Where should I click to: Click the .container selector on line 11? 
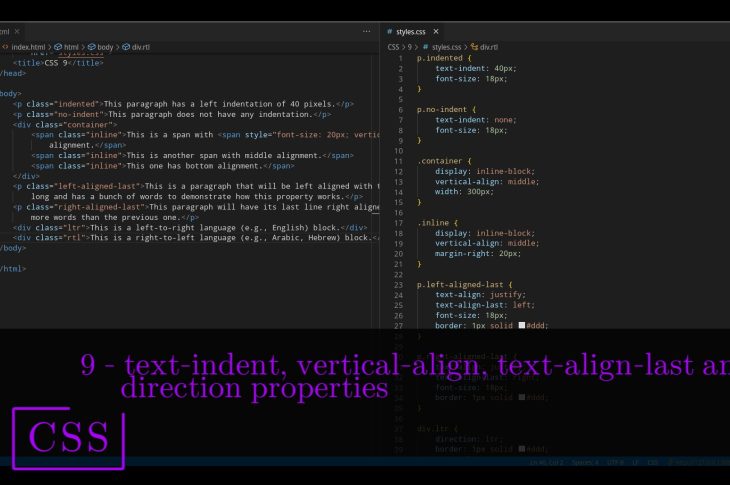pos(440,160)
